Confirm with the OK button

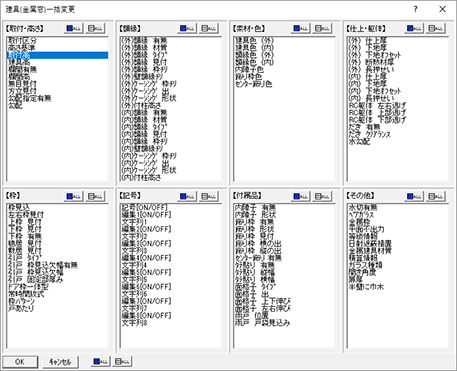coord(20,362)
